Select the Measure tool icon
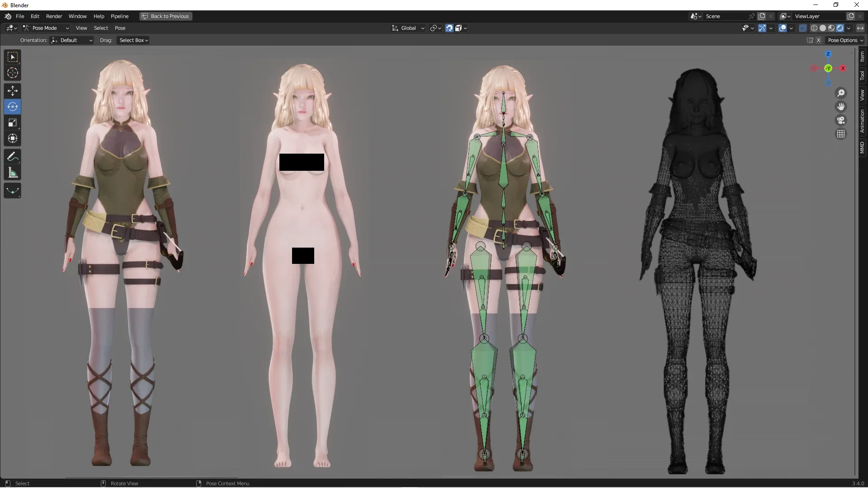 click(12, 172)
